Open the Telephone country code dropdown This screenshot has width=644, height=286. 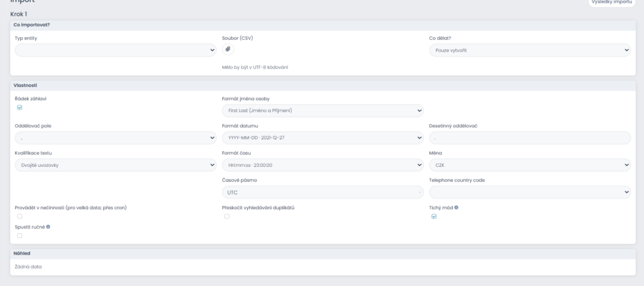click(x=530, y=192)
